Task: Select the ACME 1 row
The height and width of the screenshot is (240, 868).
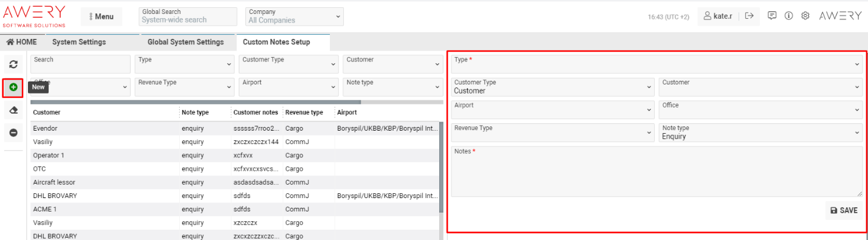Action: [x=234, y=209]
